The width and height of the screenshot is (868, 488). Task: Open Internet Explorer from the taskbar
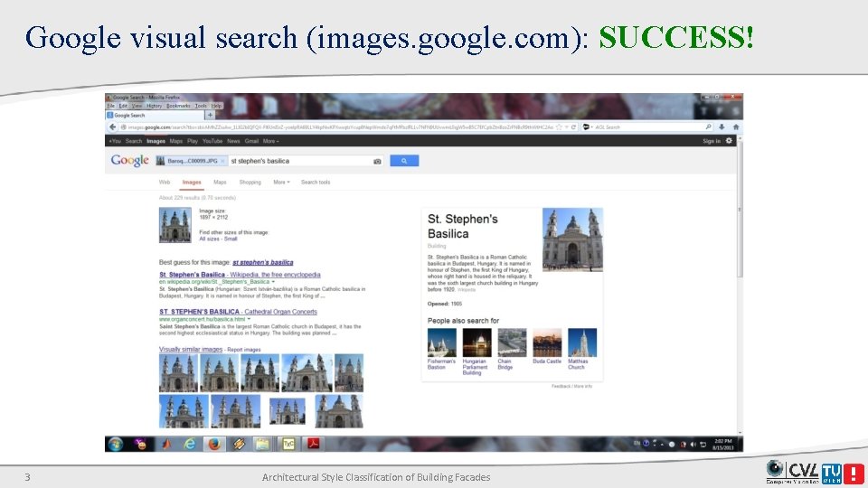[190, 444]
